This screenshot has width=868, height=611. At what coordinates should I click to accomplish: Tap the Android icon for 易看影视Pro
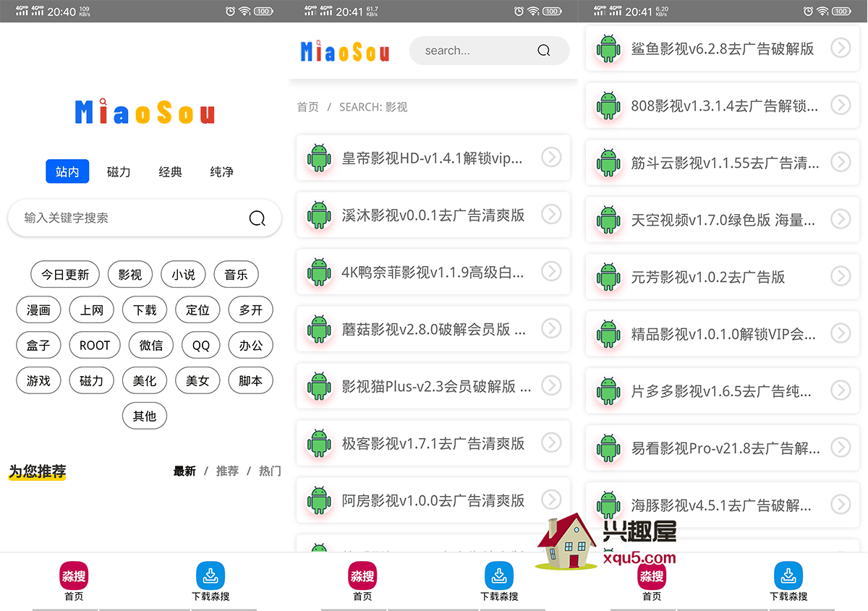tap(608, 448)
